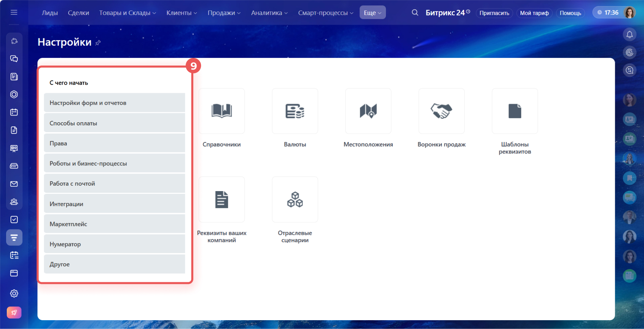Open the Валюты currencies tile

(295, 111)
